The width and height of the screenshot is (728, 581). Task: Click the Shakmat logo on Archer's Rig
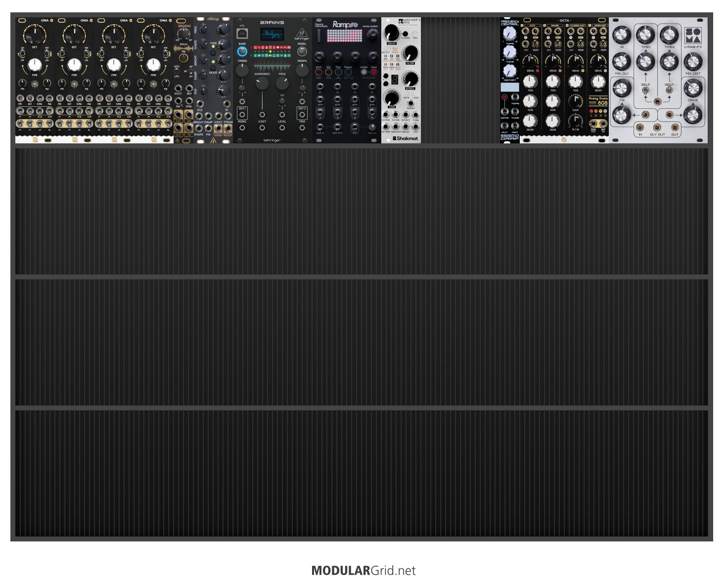[405, 138]
